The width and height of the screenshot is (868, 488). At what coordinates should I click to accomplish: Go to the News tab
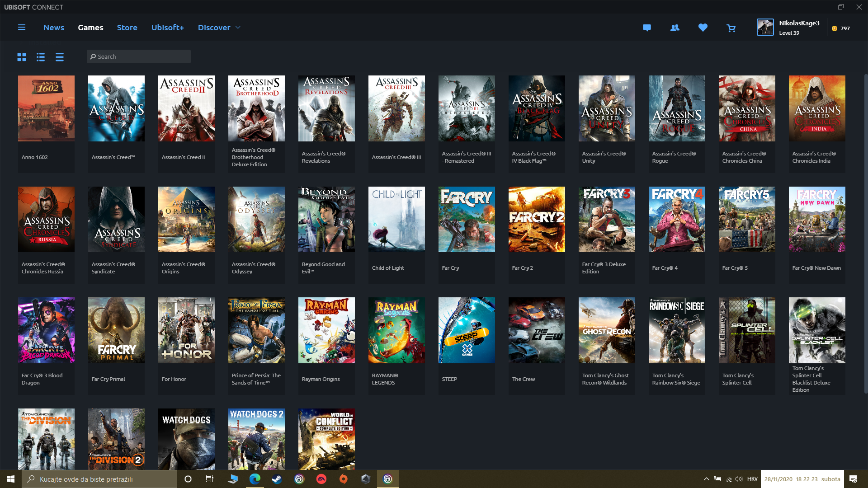[x=54, y=28]
